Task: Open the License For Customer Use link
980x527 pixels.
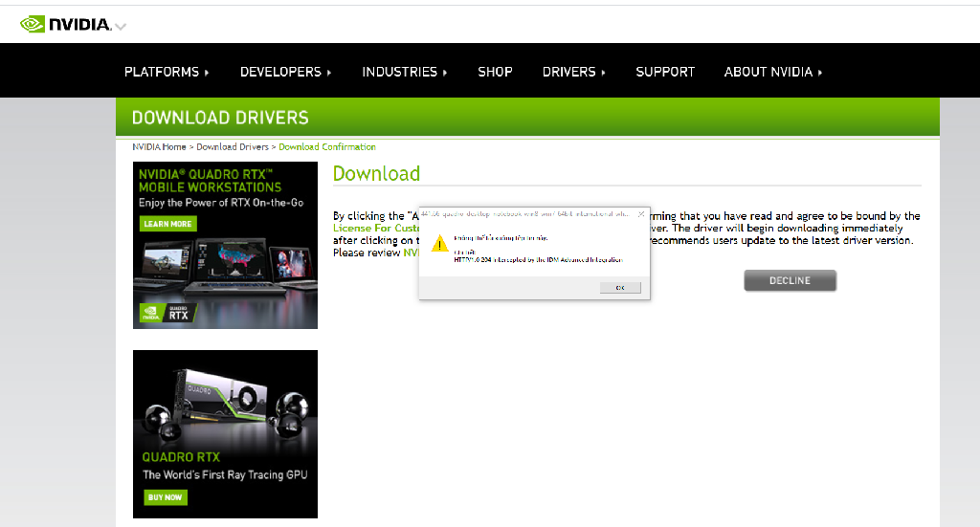Action: (375, 228)
